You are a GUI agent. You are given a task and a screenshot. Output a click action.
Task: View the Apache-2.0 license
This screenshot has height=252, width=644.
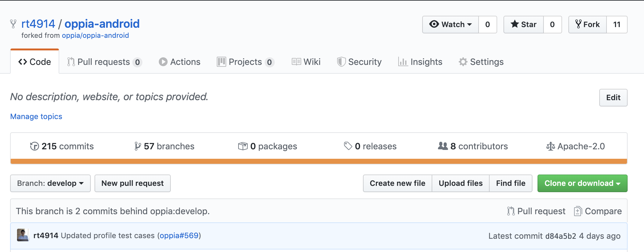tap(575, 146)
